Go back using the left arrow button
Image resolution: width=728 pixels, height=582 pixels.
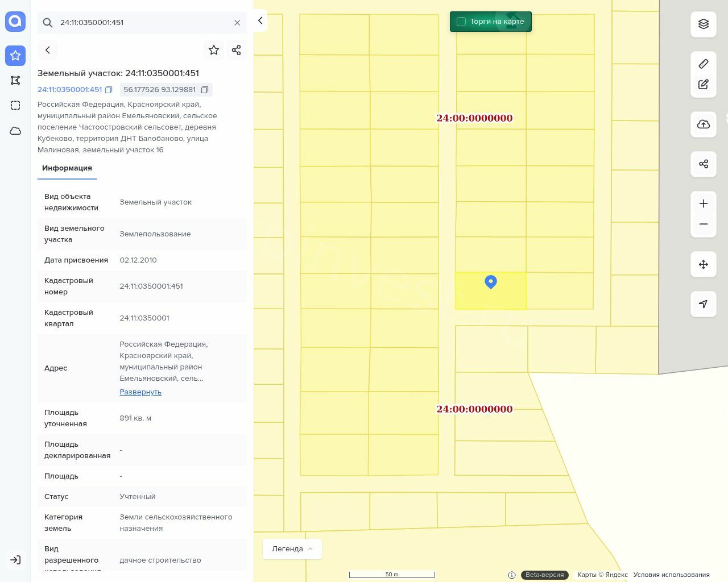point(48,50)
